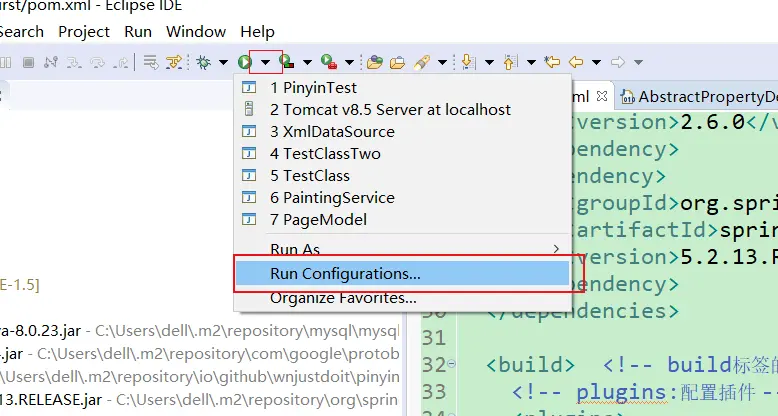Screen dimensions: 778x416
Task: Open the Run button dropdown arrow
Action: (265, 62)
